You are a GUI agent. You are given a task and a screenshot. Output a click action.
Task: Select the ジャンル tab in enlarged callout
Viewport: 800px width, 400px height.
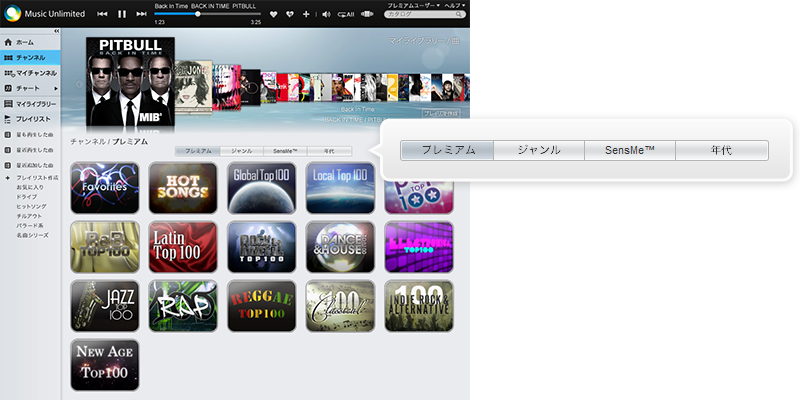pos(539,150)
